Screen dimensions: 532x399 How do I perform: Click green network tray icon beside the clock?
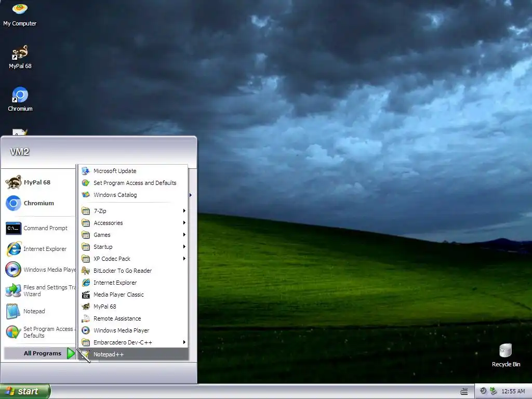(x=494, y=391)
